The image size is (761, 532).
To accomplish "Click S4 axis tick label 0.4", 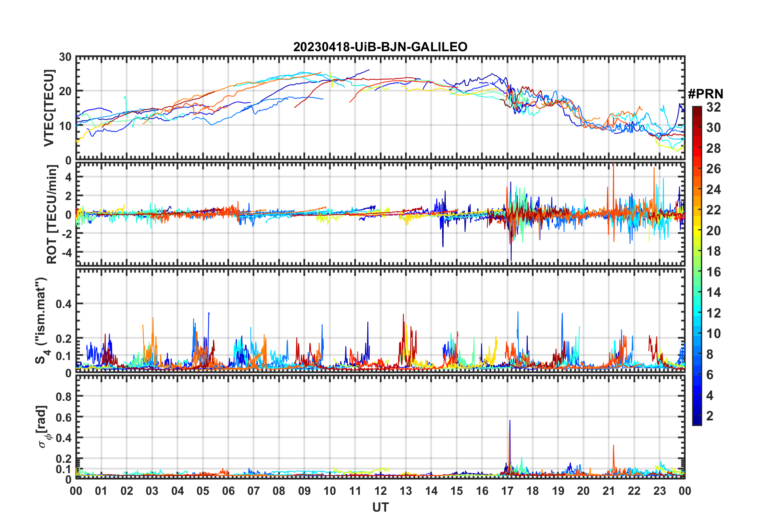I will 64,304.
